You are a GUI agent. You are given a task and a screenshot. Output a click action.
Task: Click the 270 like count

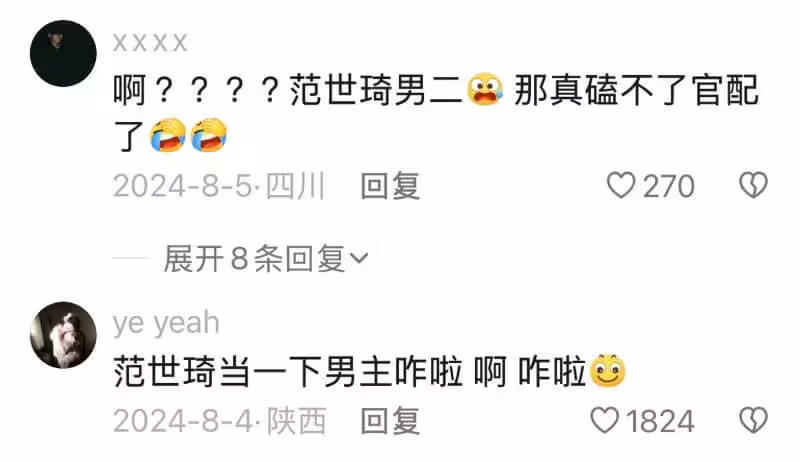click(x=669, y=186)
